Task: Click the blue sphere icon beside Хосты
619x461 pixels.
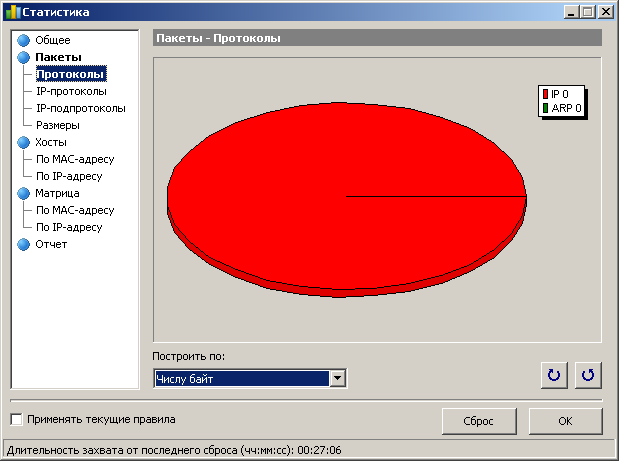Action: point(24,142)
